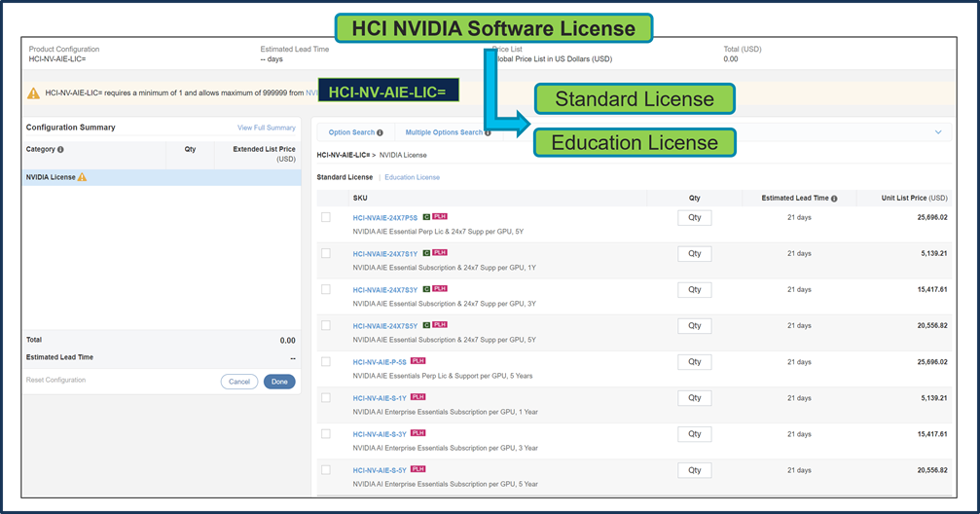Open HCI-NVAIE-24X7S3Y SKU link

tap(385, 290)
